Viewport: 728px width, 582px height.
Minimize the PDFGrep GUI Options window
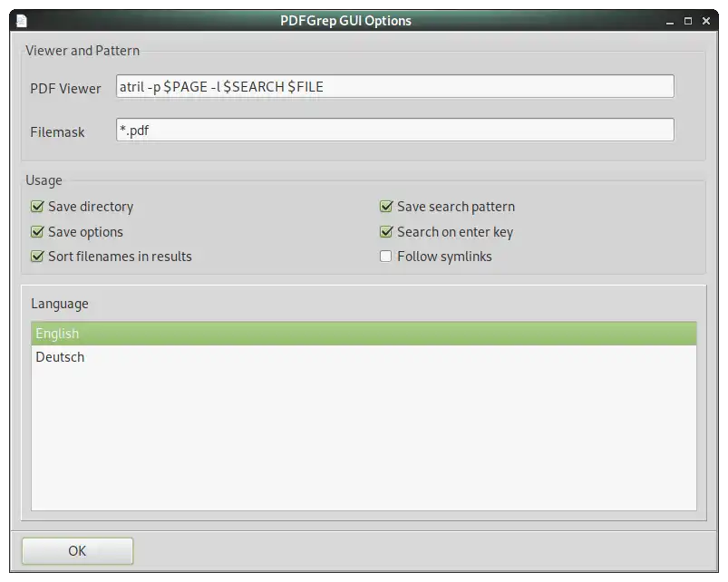point(669,22)
